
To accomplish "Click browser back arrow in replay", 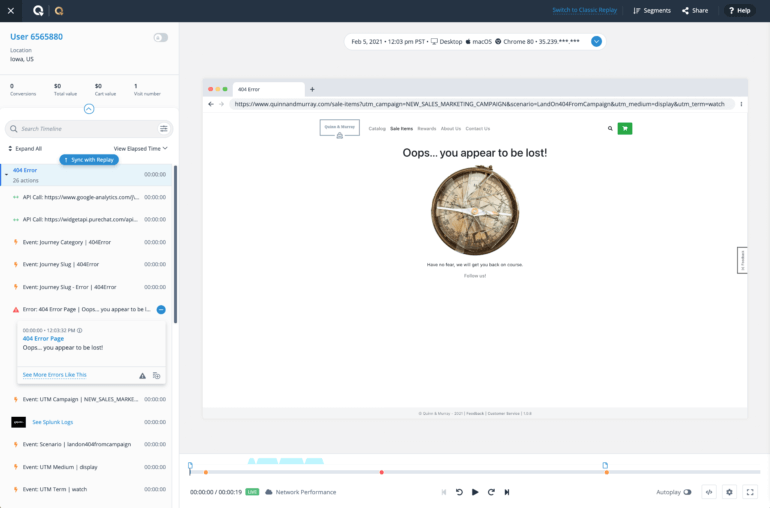I will [x=211, y=104].
